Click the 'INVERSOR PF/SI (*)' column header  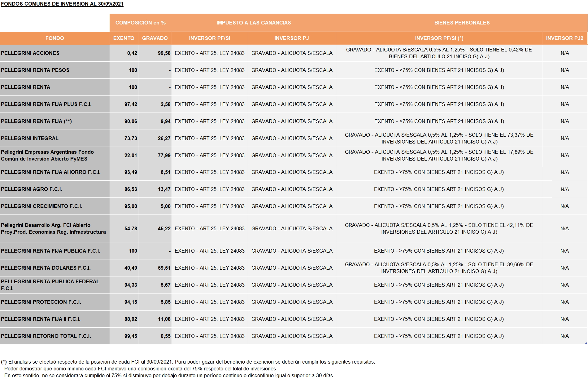(439, 38)
